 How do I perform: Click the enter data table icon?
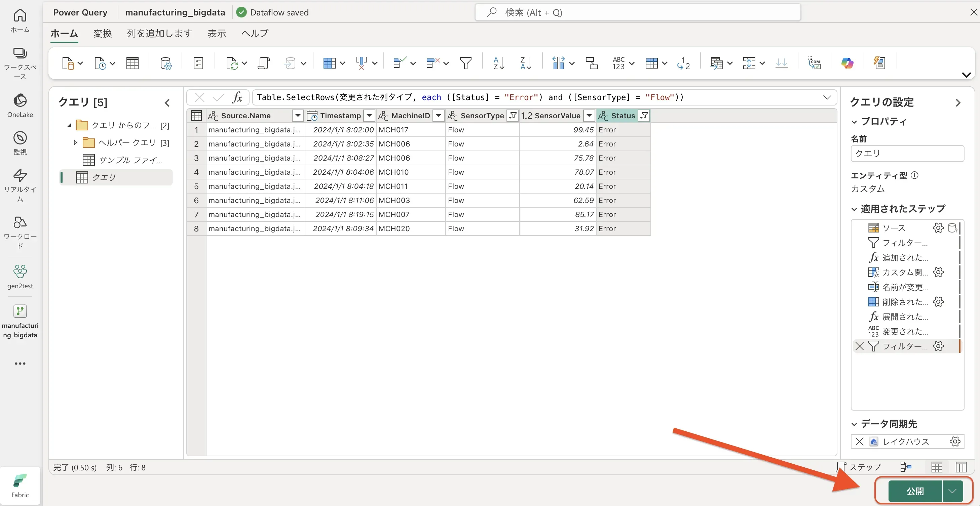click(133, 63)
